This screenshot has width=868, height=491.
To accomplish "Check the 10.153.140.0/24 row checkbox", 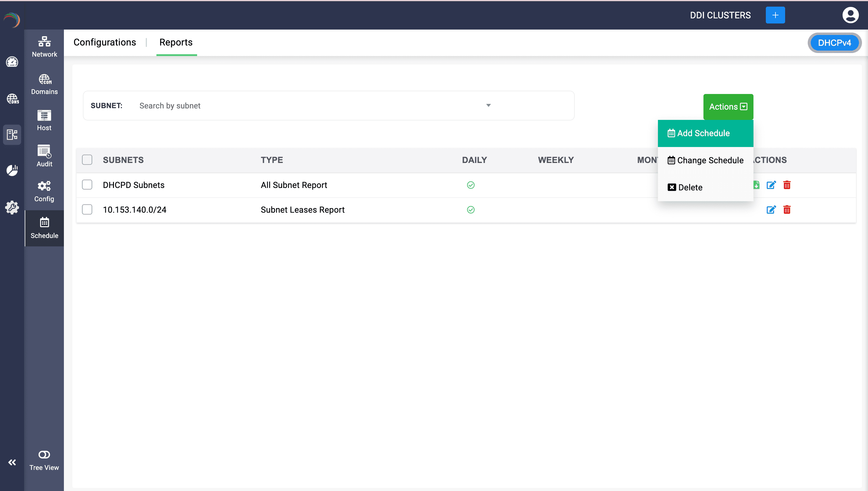I will 87,210.
